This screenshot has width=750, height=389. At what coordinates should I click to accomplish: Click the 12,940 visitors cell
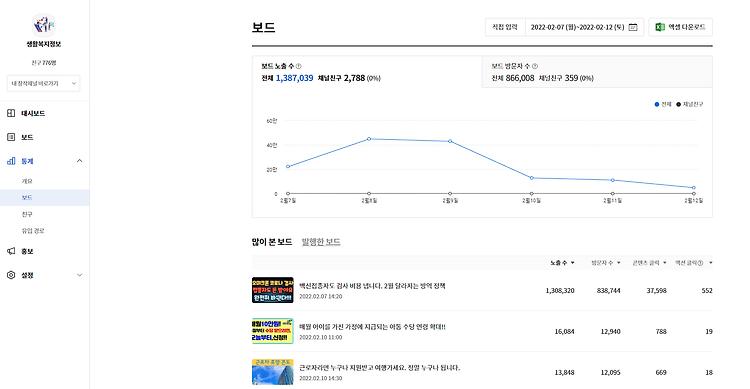[x=610, y=332]
